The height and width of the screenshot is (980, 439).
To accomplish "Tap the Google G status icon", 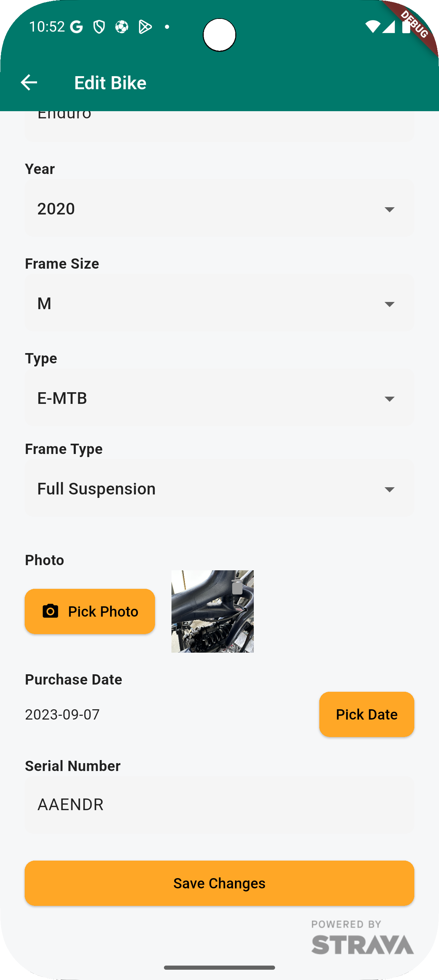I will coord(77,27).
